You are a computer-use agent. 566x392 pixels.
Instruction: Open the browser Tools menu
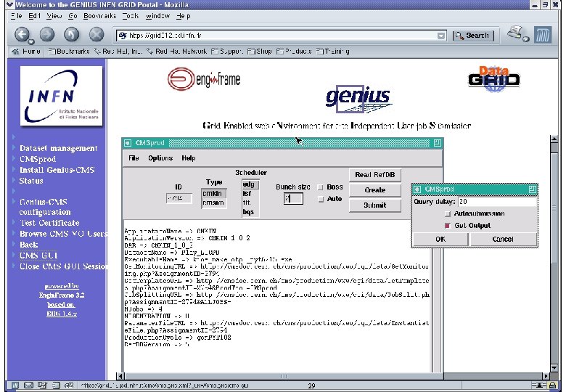131,16
